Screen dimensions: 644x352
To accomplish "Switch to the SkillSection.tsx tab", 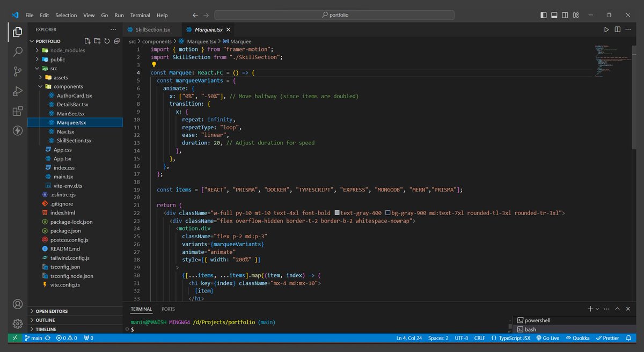I will click(x=152, y=30).
